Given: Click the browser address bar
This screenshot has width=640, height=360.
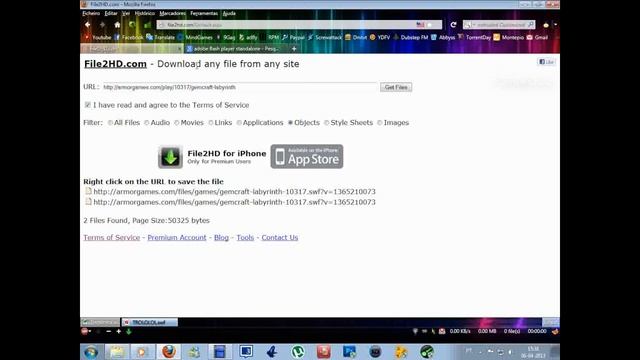Looking at the screenshot, I should pyautogui.click(x=300, y=25).
